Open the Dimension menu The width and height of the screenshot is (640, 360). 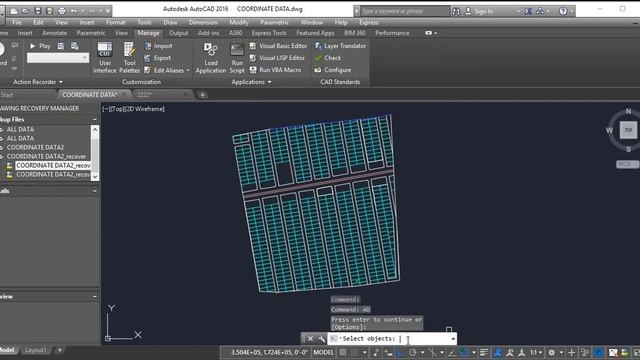(x=203, y=22)
